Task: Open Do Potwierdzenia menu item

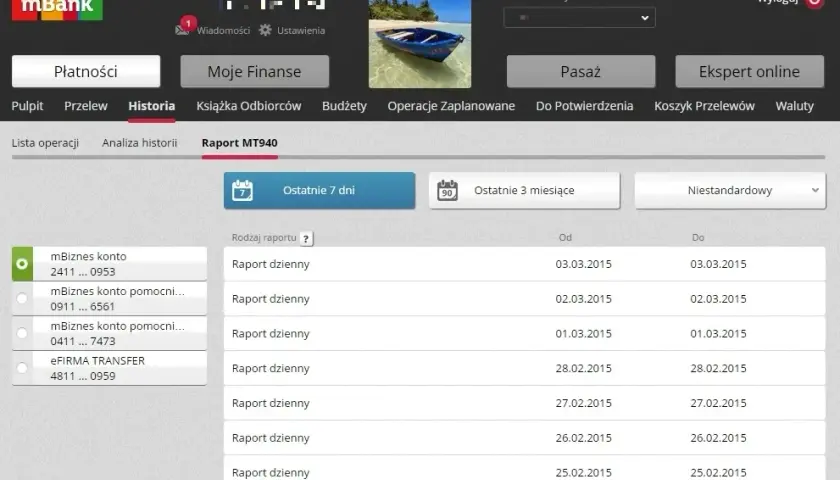Action: coord(584,106)
